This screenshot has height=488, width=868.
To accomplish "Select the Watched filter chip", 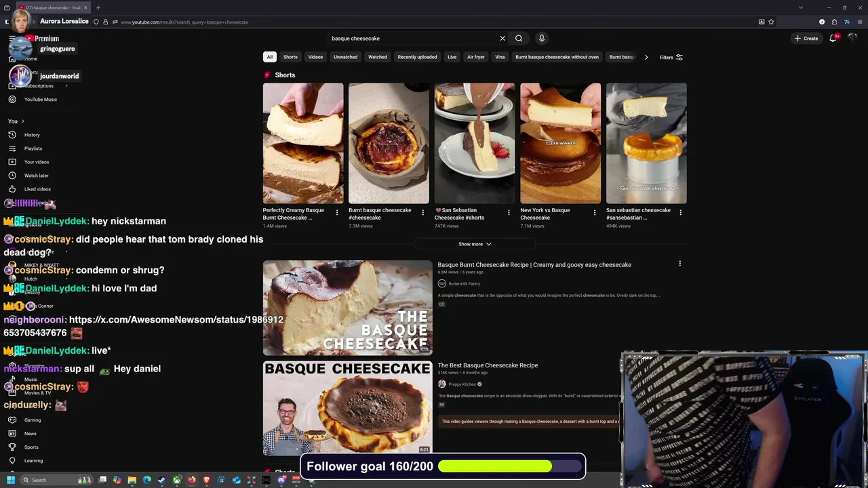I will [378, 57].
